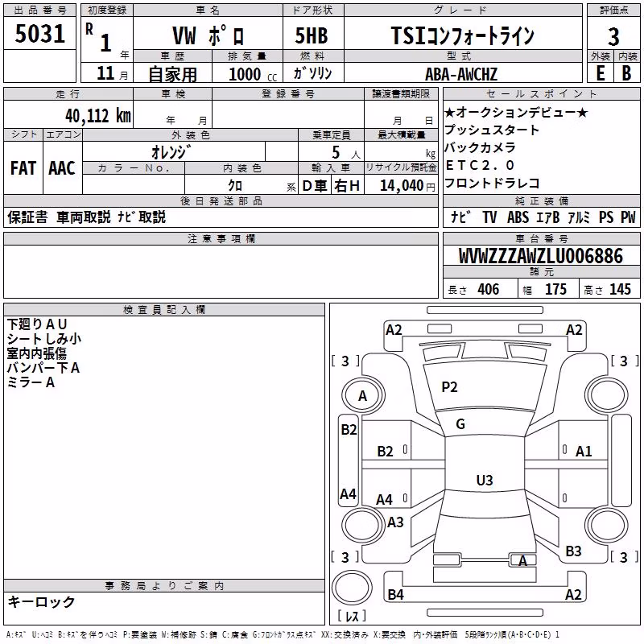This screenshot has width=644, height=644.
Task: Select the exterior color オレンジ
Action: [171, 152]
